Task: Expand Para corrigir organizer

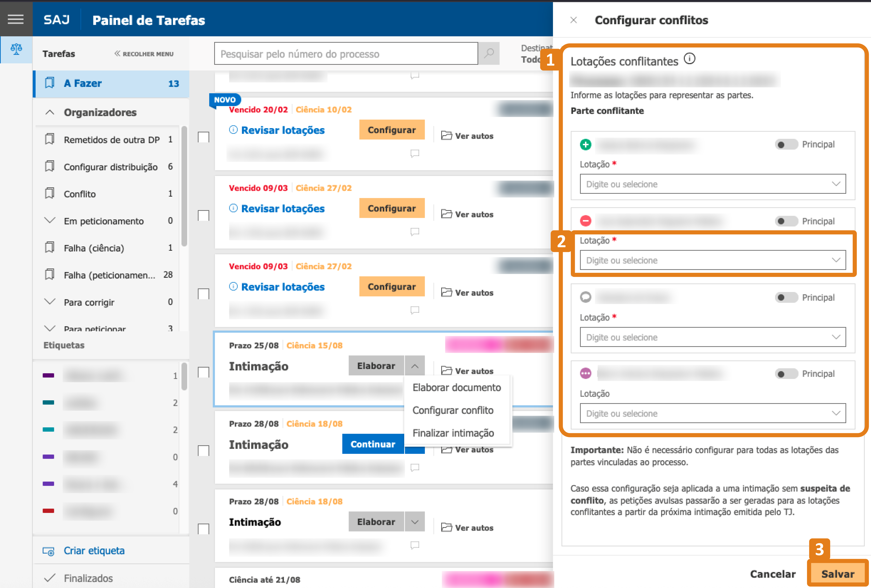Action: click(x=49, y=301)
